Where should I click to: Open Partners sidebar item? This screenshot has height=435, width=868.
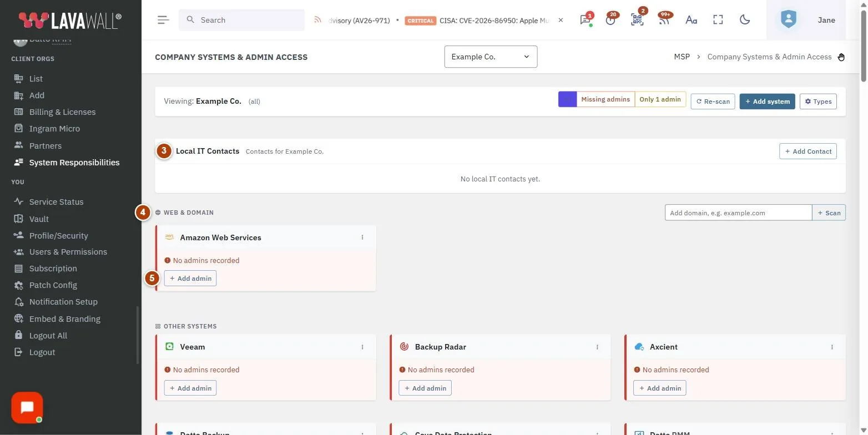(45, 146)
